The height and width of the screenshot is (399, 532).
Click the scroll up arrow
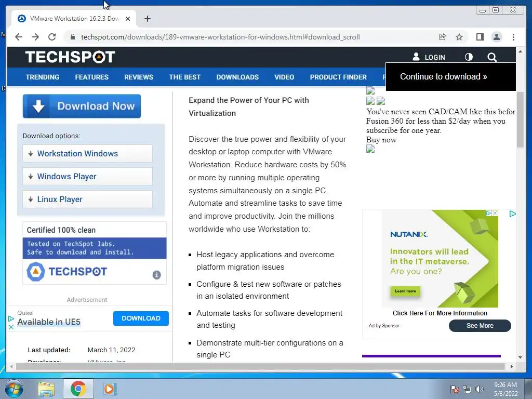(520, 51)
